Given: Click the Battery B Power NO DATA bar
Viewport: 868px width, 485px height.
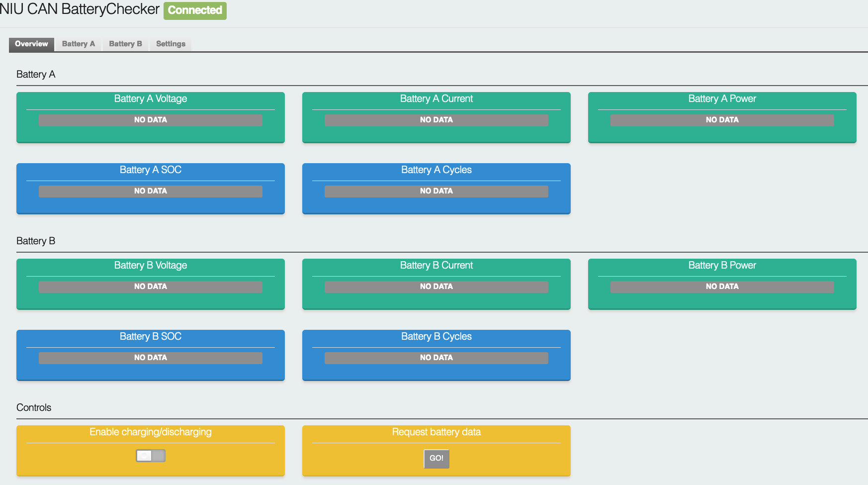Looking at the screenshot, I should tap(722, 287).
